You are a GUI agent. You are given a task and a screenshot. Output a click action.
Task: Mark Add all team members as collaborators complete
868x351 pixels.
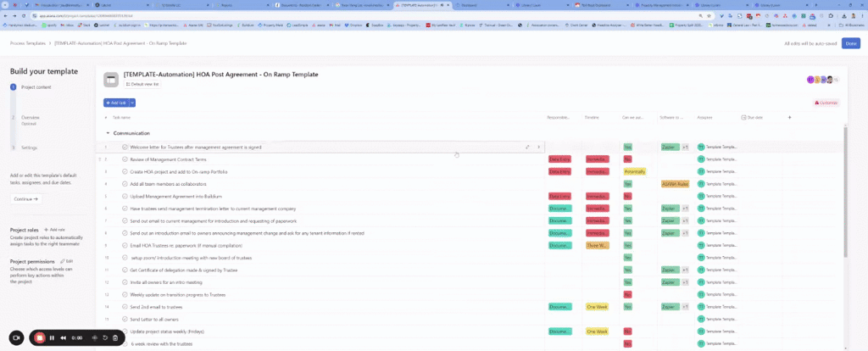point(125,184)
